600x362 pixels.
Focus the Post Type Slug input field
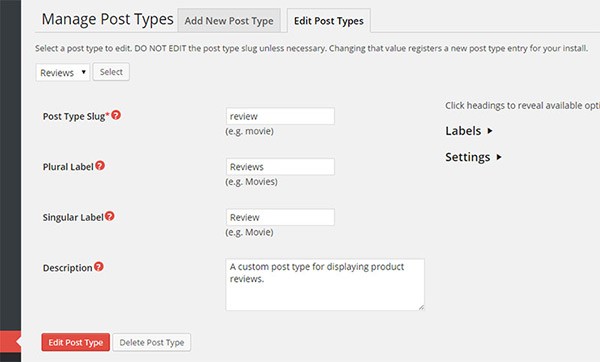click(x=280, y=116)
